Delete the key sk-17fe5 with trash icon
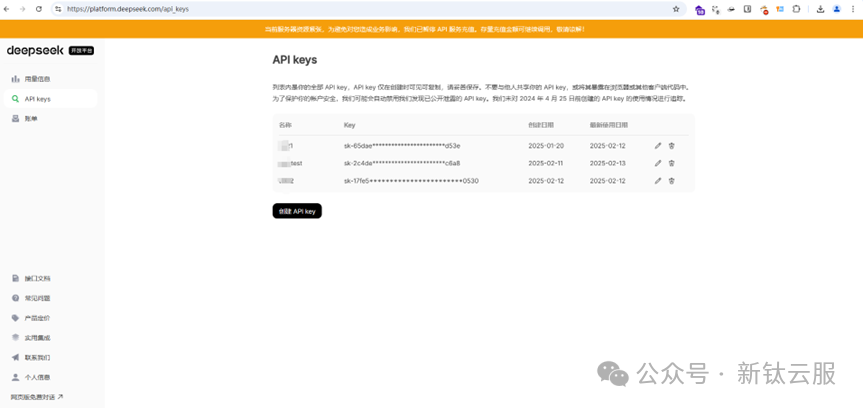 [671, 181]
